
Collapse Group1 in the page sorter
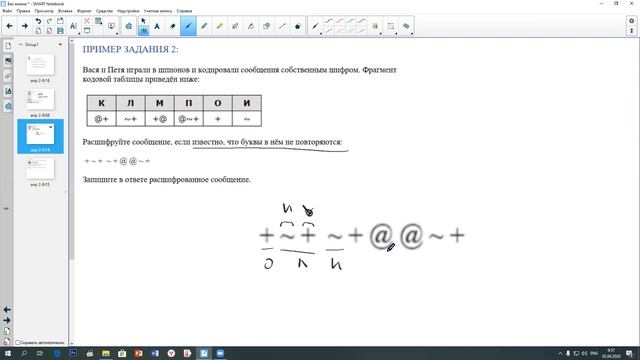click(x=20, y=44)
